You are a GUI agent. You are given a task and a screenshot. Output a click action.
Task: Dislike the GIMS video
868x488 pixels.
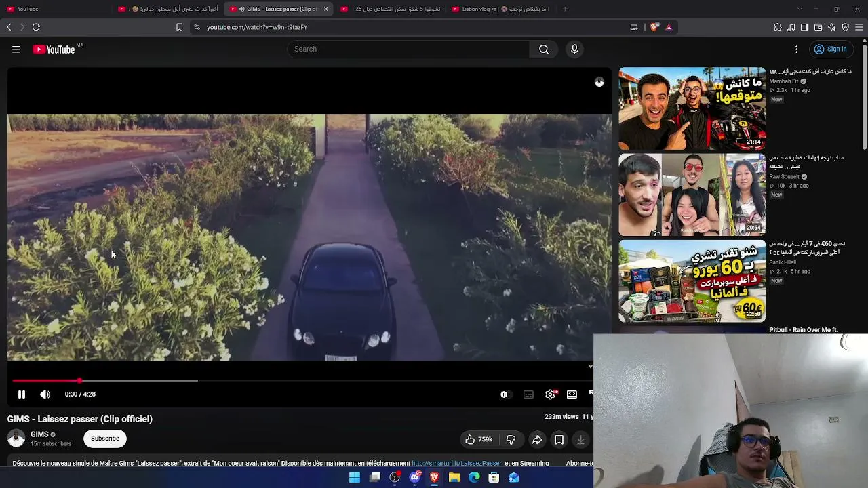click(x=511, y=439)
